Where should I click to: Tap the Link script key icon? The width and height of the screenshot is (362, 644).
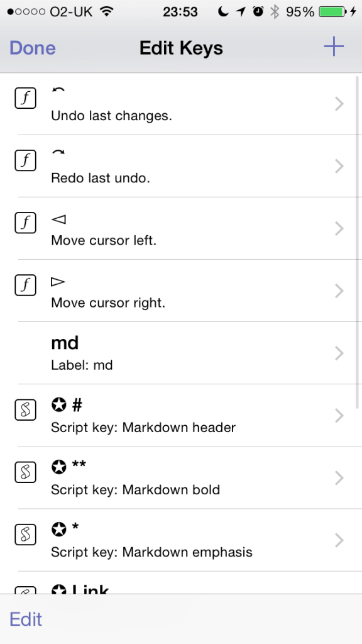(x=25, y=591)
